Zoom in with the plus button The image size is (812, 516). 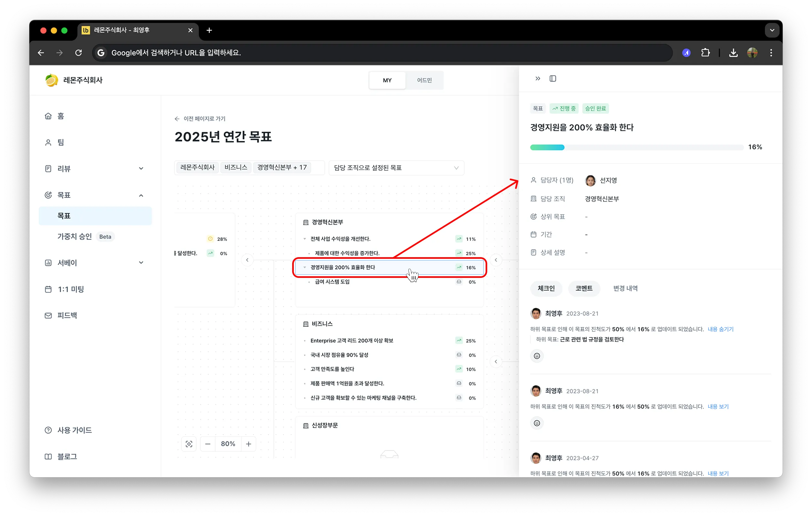(x=249, y=444)
